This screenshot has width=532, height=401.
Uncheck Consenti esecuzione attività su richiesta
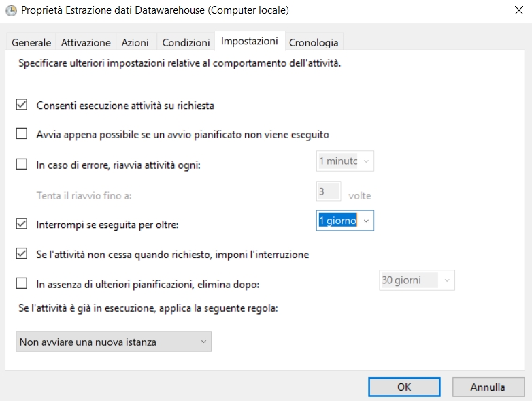tap(22, 106)
